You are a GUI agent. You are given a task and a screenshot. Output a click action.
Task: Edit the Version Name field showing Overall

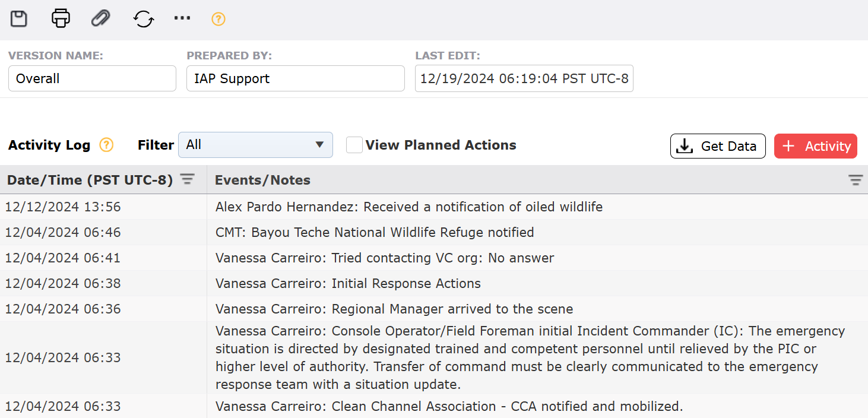tap(91, 78)
